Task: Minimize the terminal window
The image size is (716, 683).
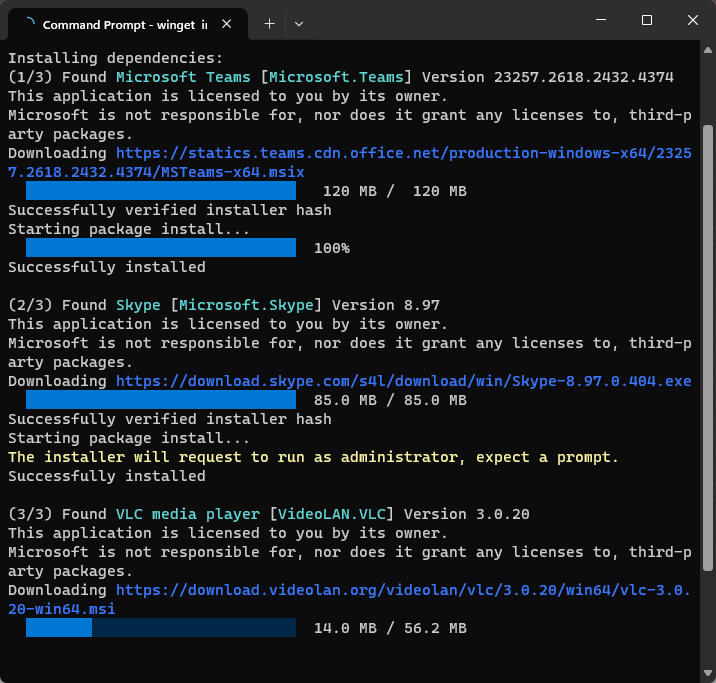Action: click(601, 21)
